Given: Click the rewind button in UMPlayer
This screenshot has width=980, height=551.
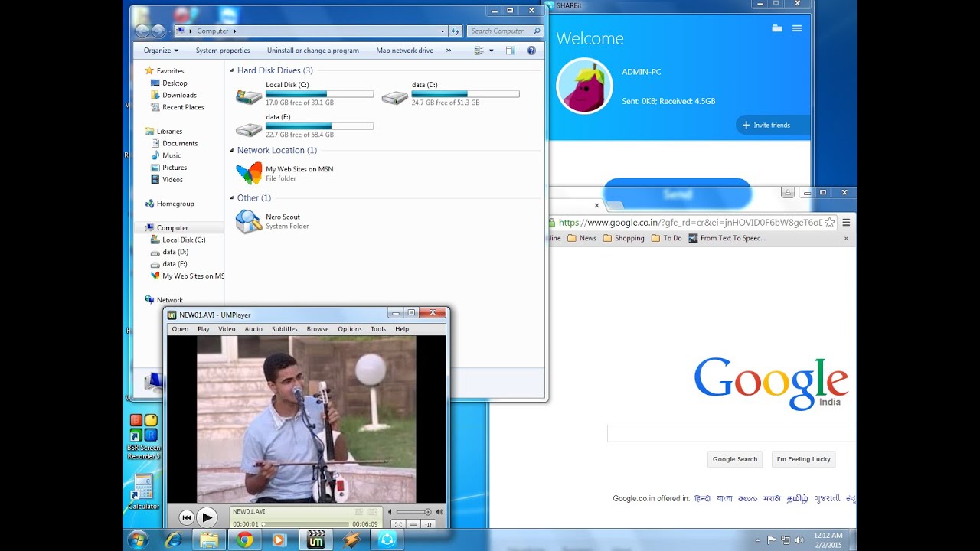Looking at the screenshot, I should [186, 517].
